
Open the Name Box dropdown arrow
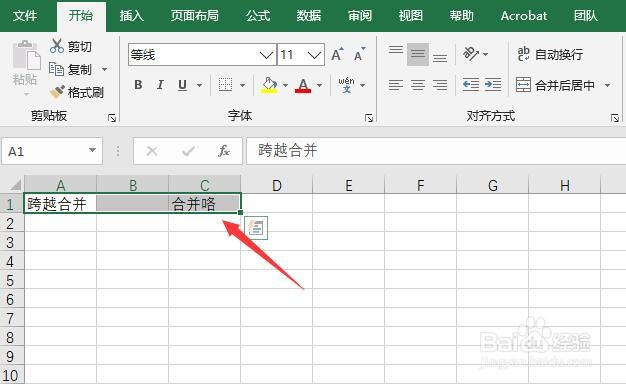pos(92,150)
